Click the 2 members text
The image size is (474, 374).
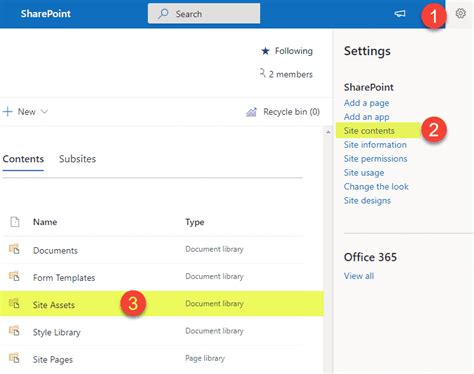(x=291, y=74)
